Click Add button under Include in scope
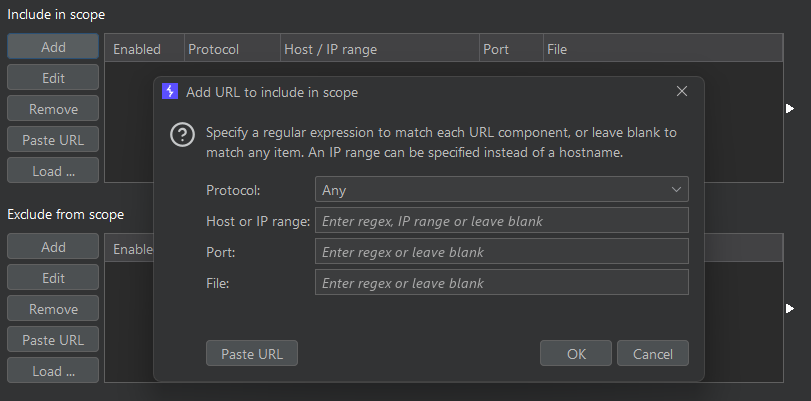 (53, 47)
